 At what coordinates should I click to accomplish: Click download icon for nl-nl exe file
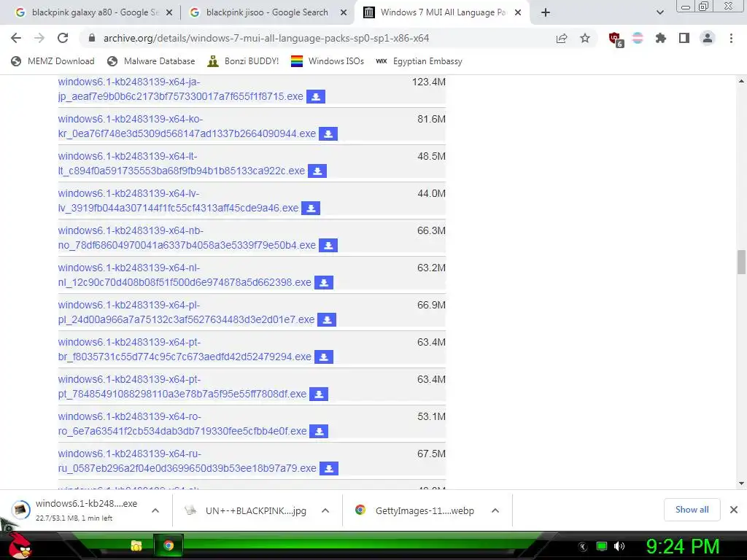click(324, 282)
